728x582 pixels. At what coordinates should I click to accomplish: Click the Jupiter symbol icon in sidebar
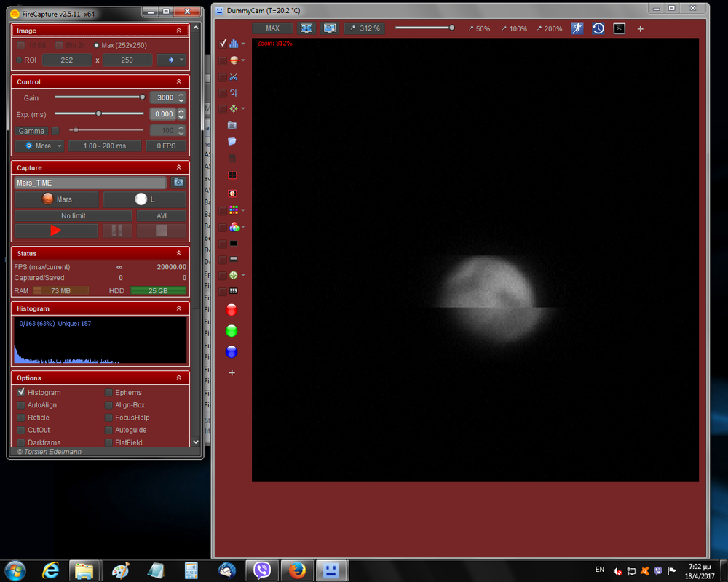point(234,92)
